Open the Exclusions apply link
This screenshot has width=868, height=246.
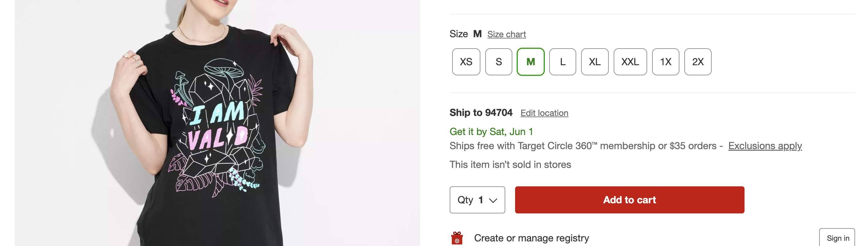click(764, 146)
